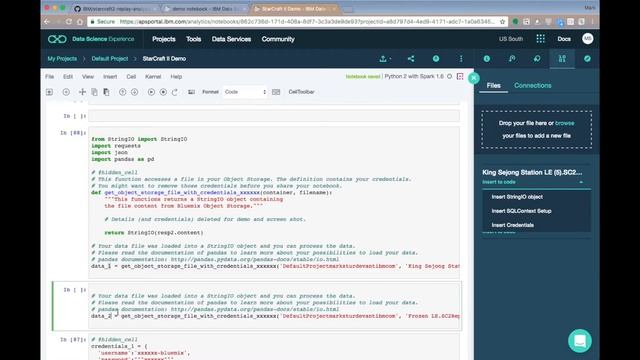Screen dimensions: 640x360
Task: Bookmark this page with star icon
Action: [502, 22]
